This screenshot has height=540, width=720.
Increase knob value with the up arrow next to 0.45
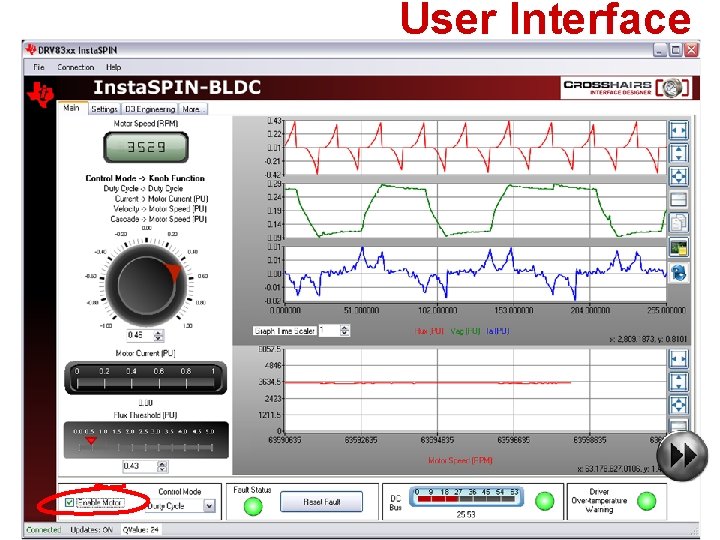(158, 332)
